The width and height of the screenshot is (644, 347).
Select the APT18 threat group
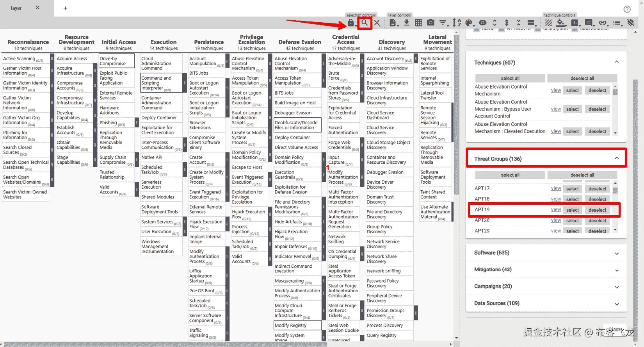(x=573, y=199)
